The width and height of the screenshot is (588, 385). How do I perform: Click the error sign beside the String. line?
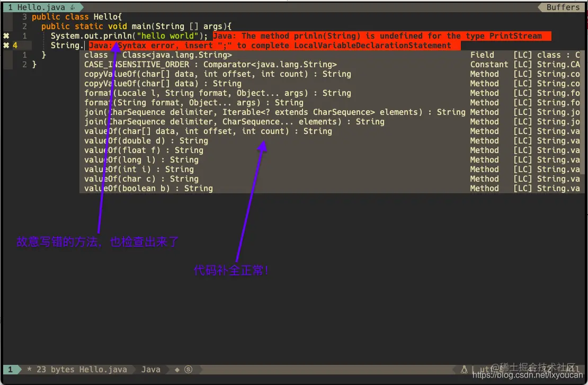point(6,46)
